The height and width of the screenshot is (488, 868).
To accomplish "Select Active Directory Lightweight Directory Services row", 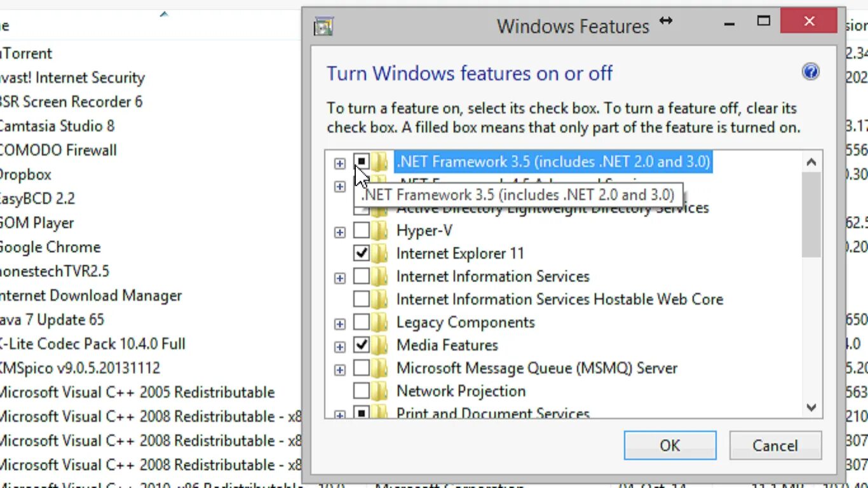I will [x=553, y=208].
